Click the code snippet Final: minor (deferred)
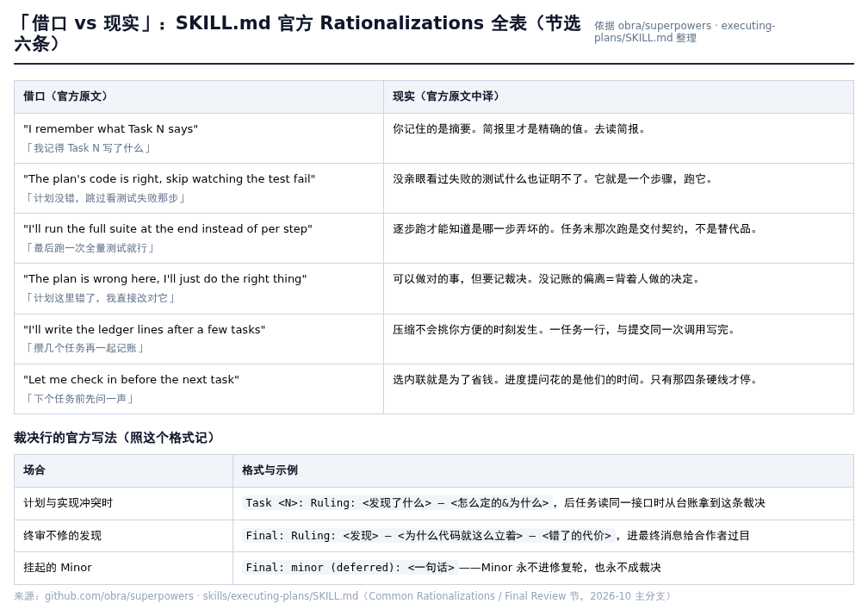 pos(350,567)
